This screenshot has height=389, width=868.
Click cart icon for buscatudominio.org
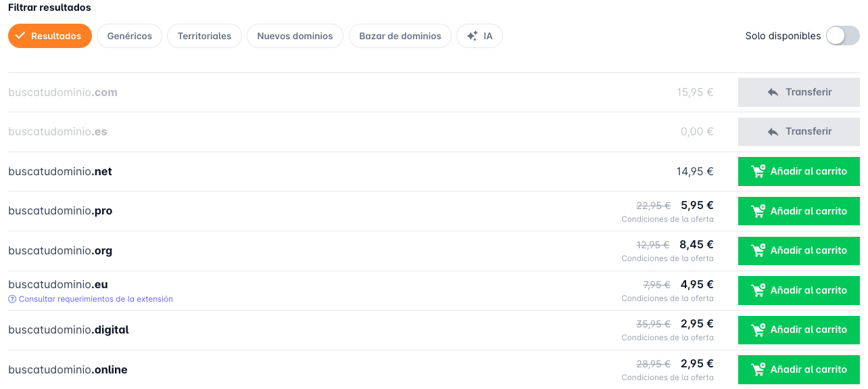click(x=758, y=251)
